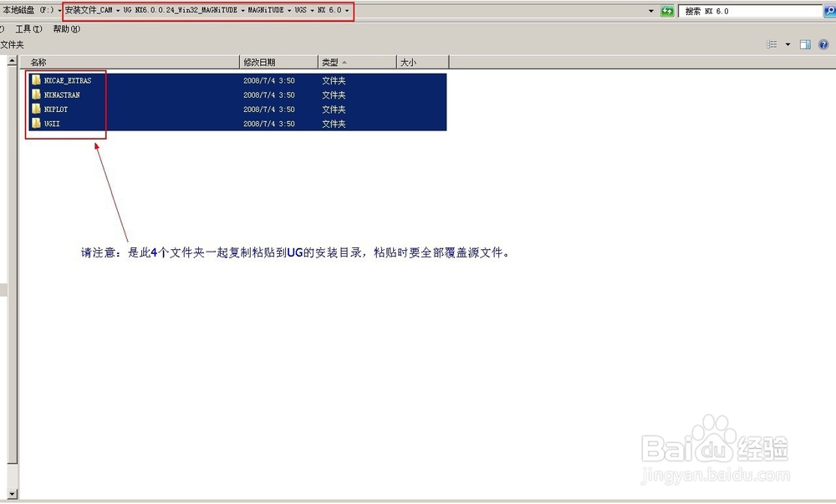Open the 工具(T) menu
The width and height of the screenshot is (836, 504).
click(28, 28)
